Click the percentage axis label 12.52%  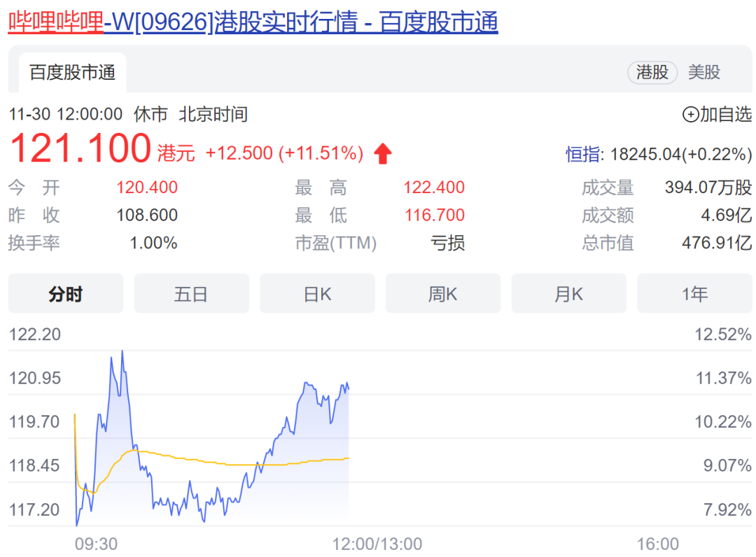[722, 334]
